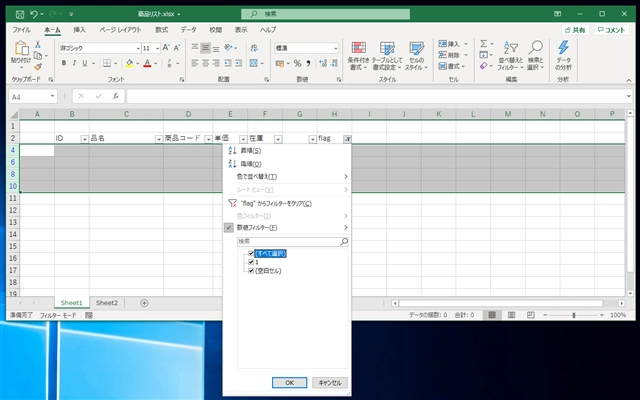Click the Save icon in title bar

click(x=20, y=14)
